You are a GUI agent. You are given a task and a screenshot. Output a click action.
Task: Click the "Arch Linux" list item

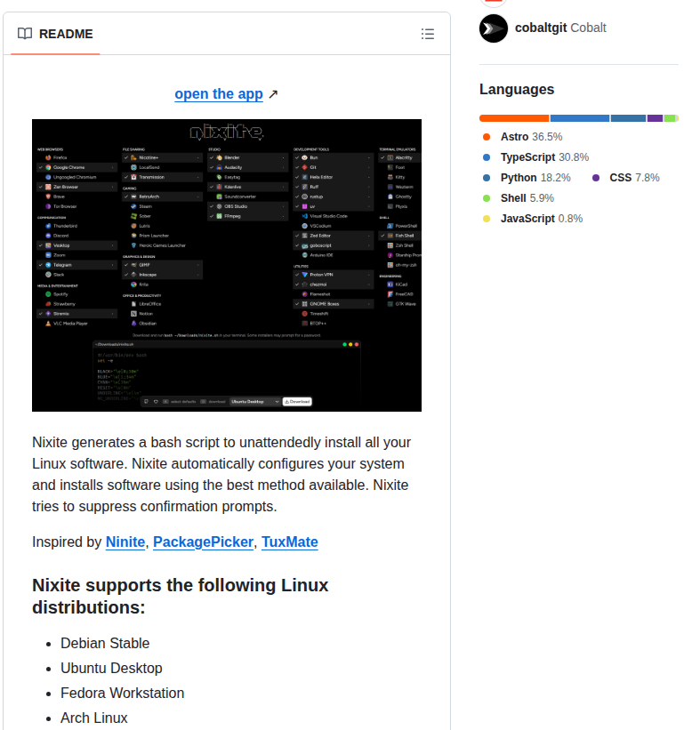coord(94,718)
